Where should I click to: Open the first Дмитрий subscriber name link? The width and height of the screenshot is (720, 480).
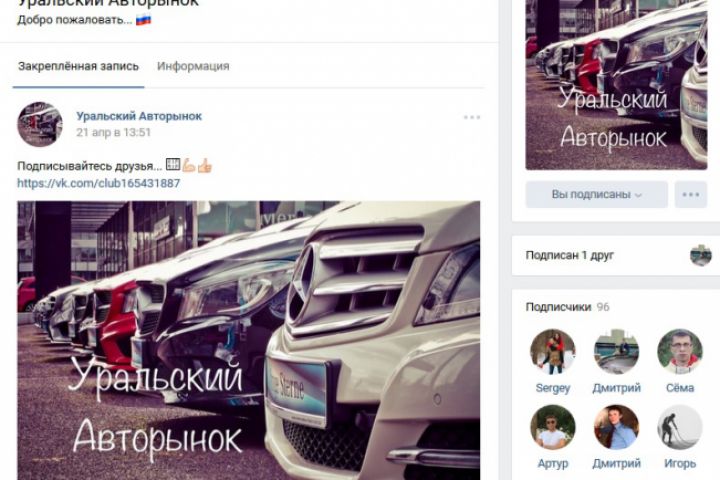tap(616, 388)
